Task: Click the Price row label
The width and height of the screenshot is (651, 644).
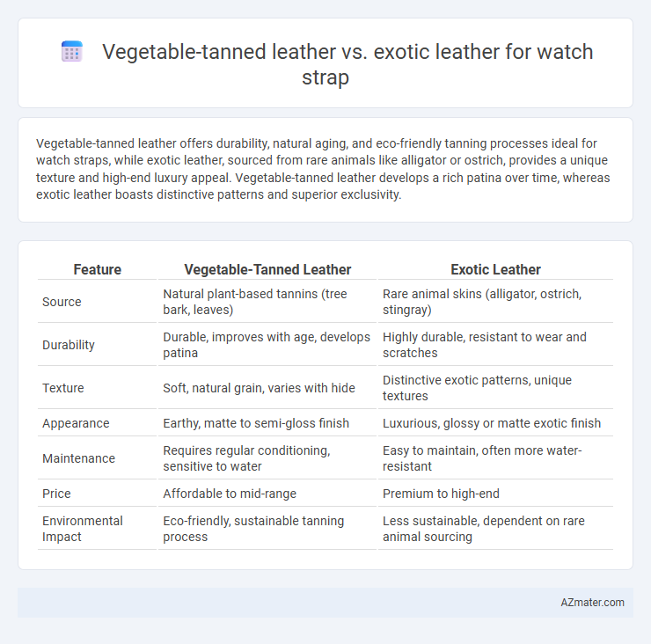Action: pyautogui.click(x=56, y=494)
